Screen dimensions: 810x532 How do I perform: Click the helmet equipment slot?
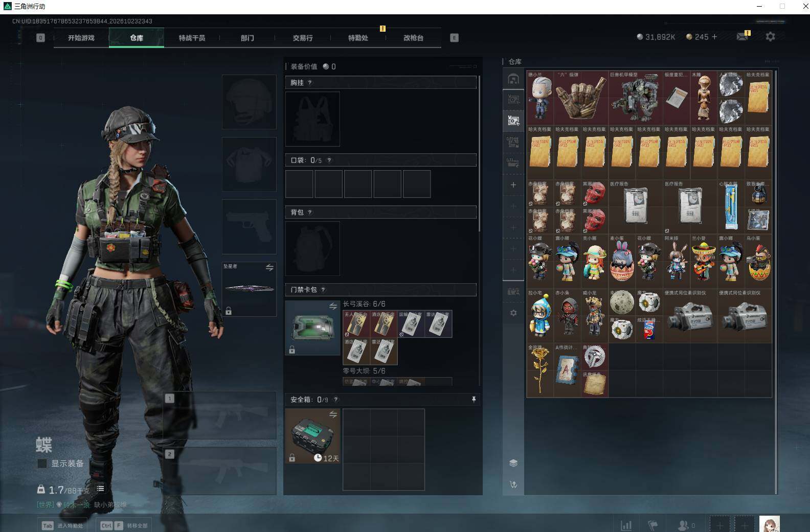(249, 102)
